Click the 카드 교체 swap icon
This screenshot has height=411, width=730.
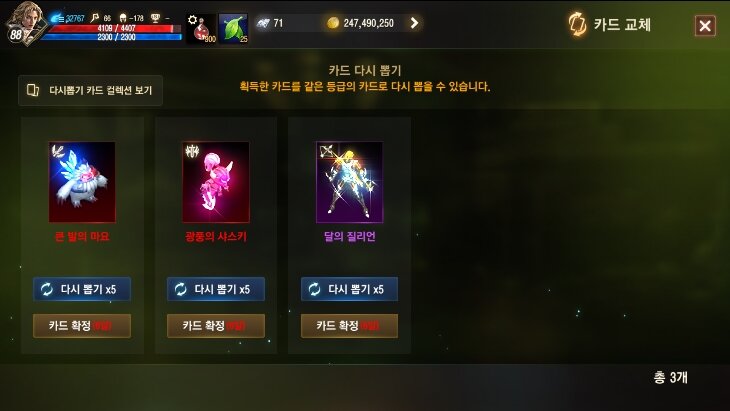coord(577,24)
